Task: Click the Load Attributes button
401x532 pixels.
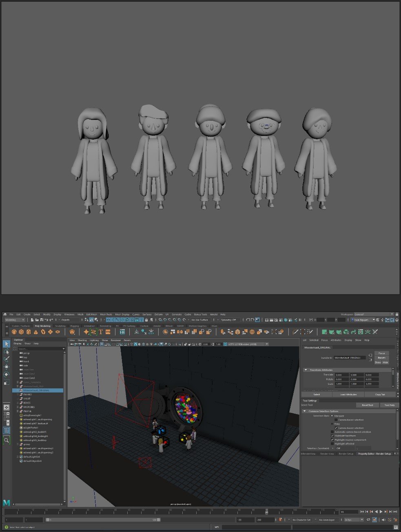Action: [x=348, y=395]
